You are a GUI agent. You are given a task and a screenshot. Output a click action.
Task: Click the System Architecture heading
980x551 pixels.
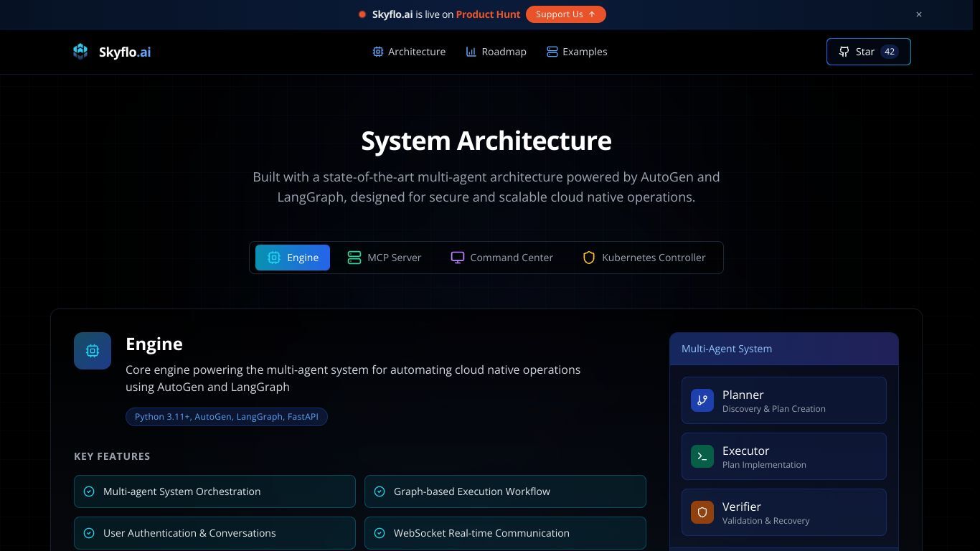click(486, 141)
